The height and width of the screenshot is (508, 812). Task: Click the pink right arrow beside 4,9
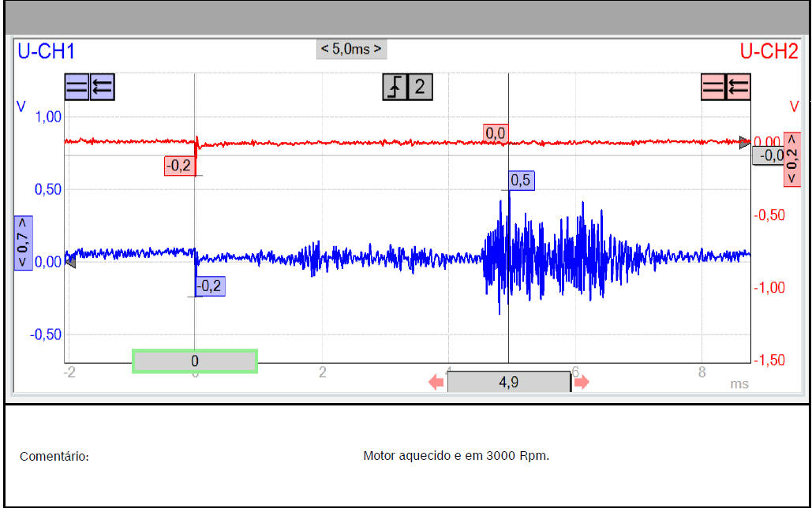click(581, 383)
